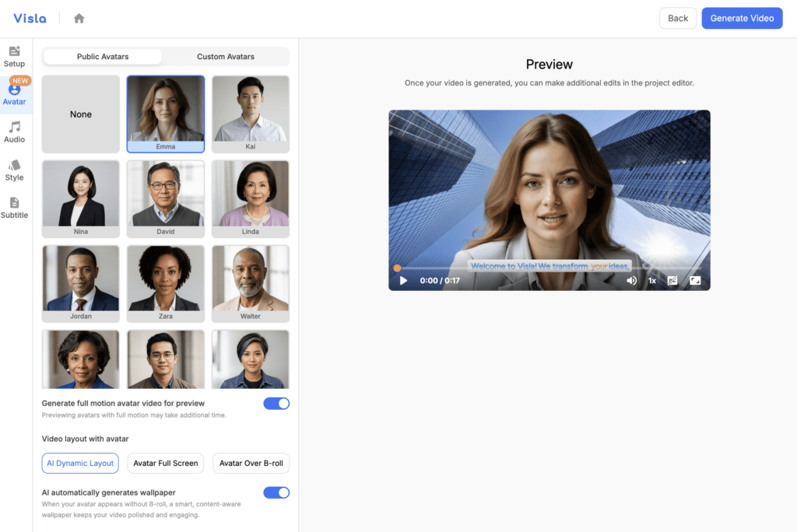Switch to the Custom Avatars tab
This screenshot has height=532, width=797.
point(226,57)
